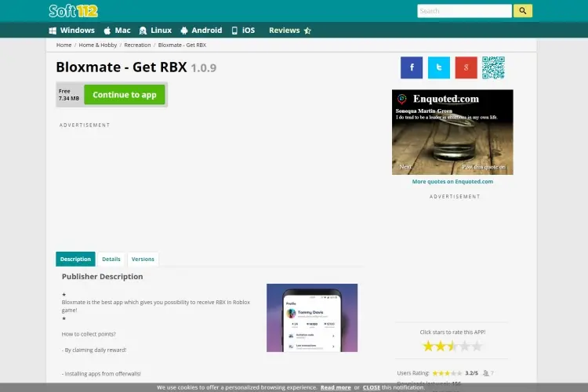
Task: Click the Enquoted.com logo icon in banner
Action: (x=402, y=99)
